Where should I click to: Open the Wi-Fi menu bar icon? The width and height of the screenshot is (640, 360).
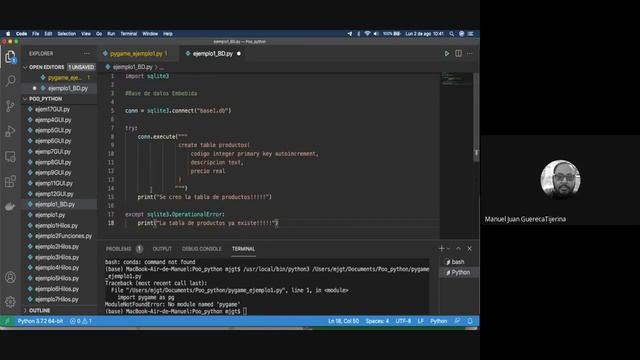click(367, 34)
